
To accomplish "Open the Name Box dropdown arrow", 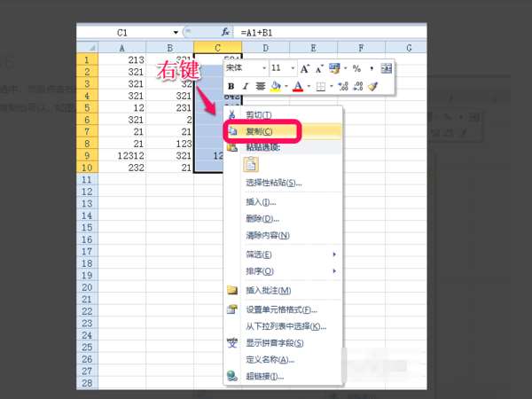I will (x=176, y=33).
